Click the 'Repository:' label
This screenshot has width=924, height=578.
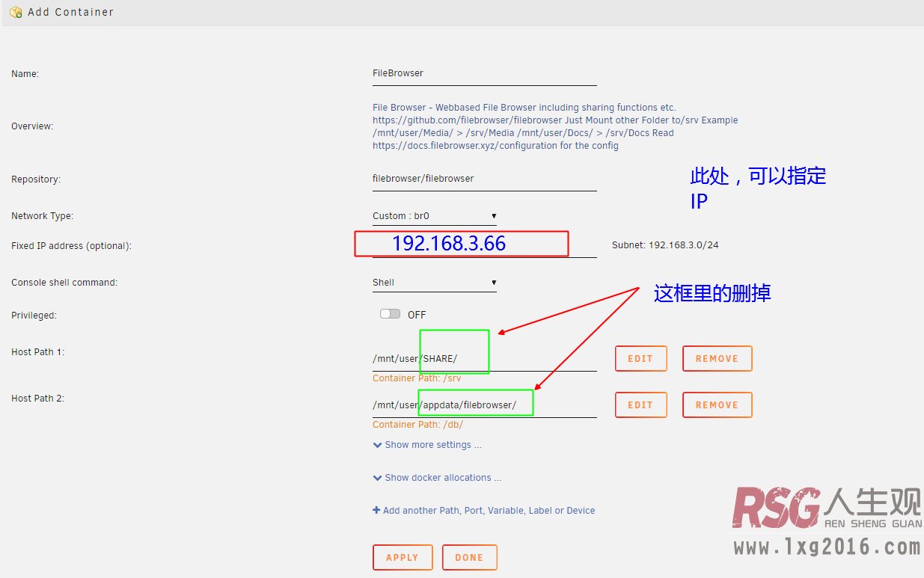tap(36, 179)
